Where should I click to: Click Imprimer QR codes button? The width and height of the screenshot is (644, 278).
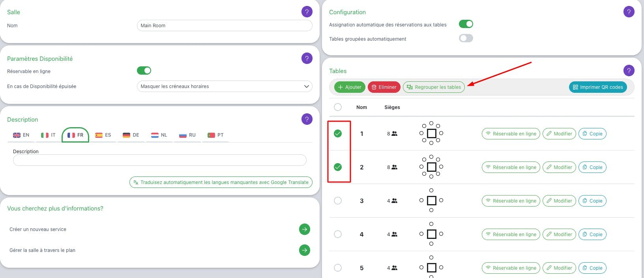coord(598,87)
